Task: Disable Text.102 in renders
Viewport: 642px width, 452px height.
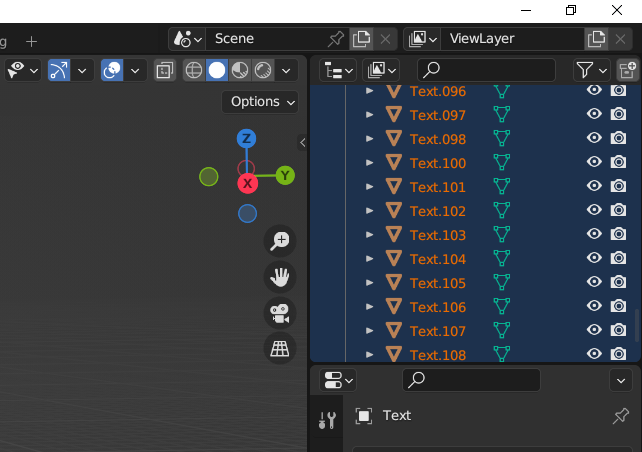Action: 618,210
